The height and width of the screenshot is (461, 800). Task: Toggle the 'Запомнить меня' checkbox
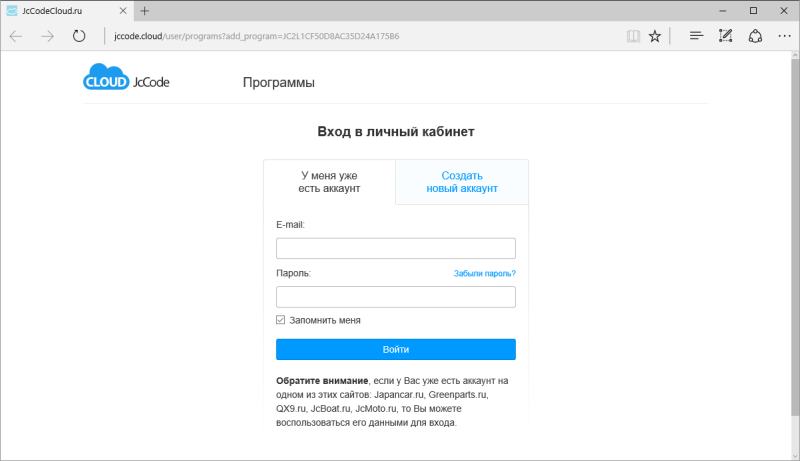281,320
